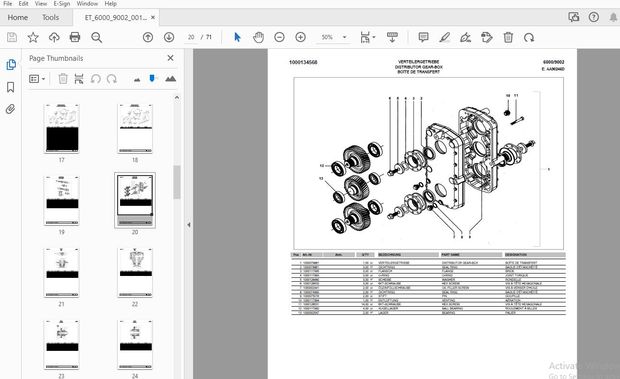
Task: Adjust the thumbnail size slider handle
Action: click(152, 78)
